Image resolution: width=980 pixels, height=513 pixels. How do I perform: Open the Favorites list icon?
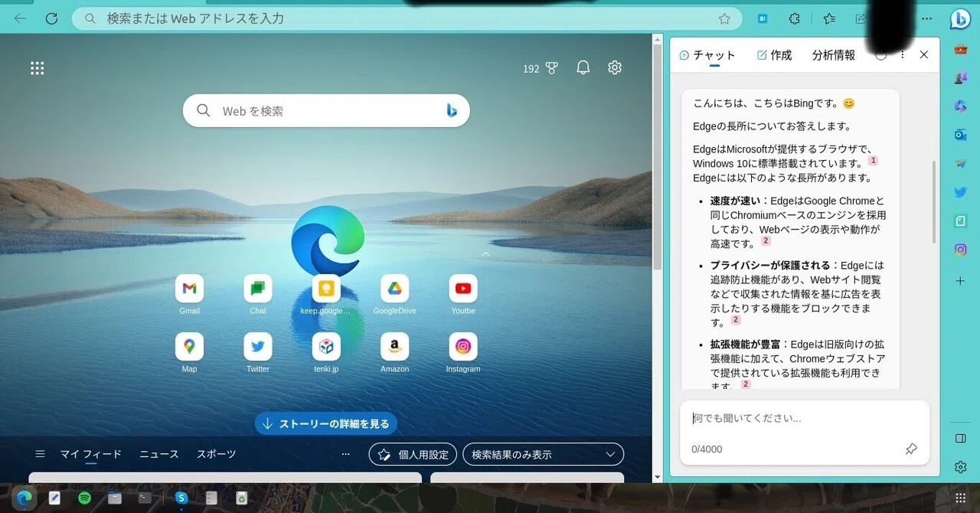[x=829, y=18]
